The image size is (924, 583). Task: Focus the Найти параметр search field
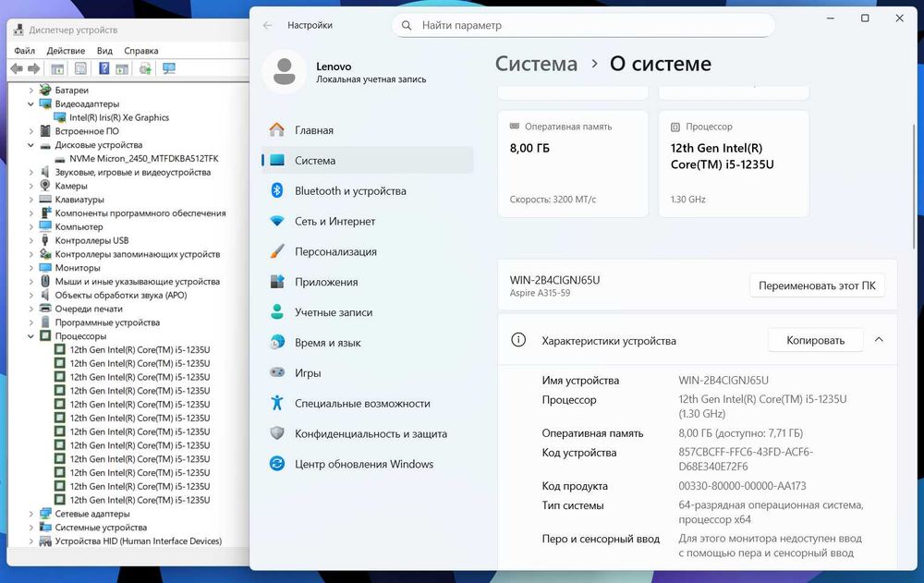(583, 25)
